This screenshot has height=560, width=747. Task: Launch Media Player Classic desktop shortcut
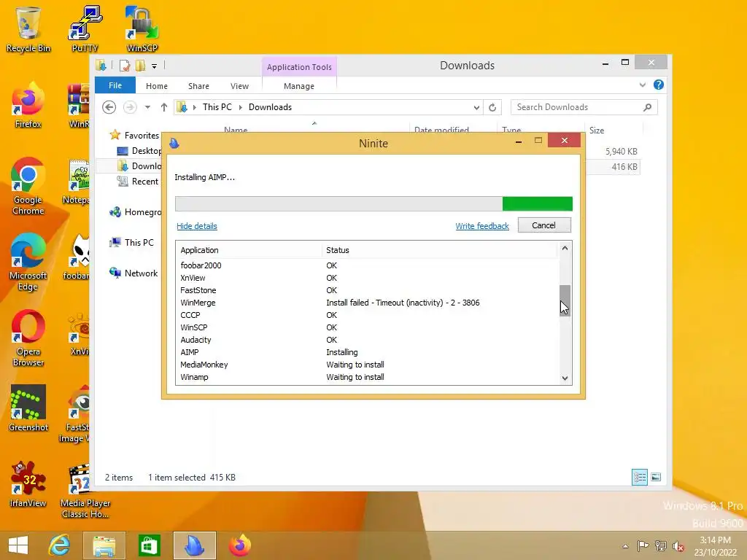[85, 491]
